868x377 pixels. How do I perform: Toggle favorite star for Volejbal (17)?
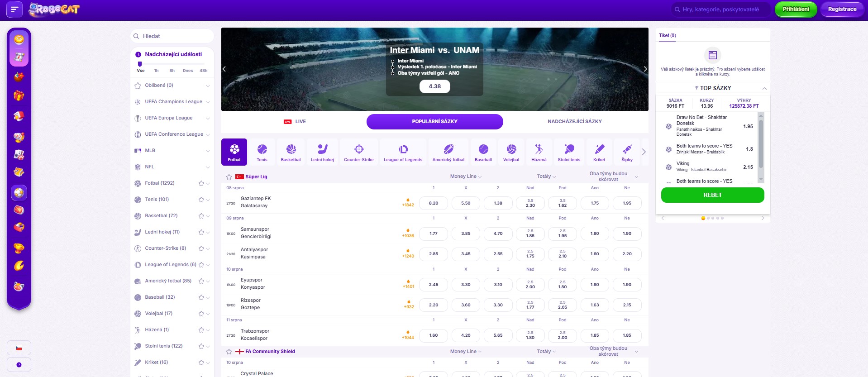201,314
